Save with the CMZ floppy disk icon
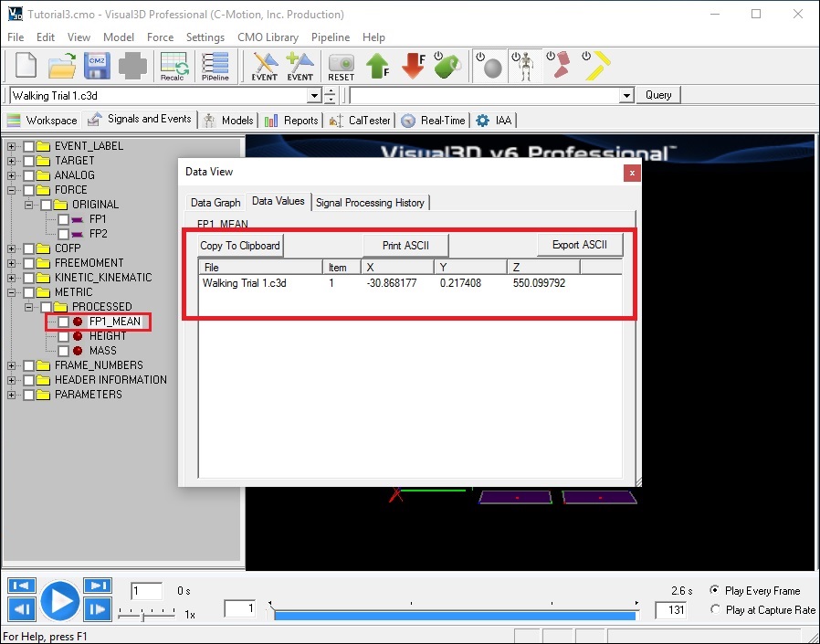Image resolution: width=820 pixels, height=644 pixels. pyautogui.click(x=98, y=67)
